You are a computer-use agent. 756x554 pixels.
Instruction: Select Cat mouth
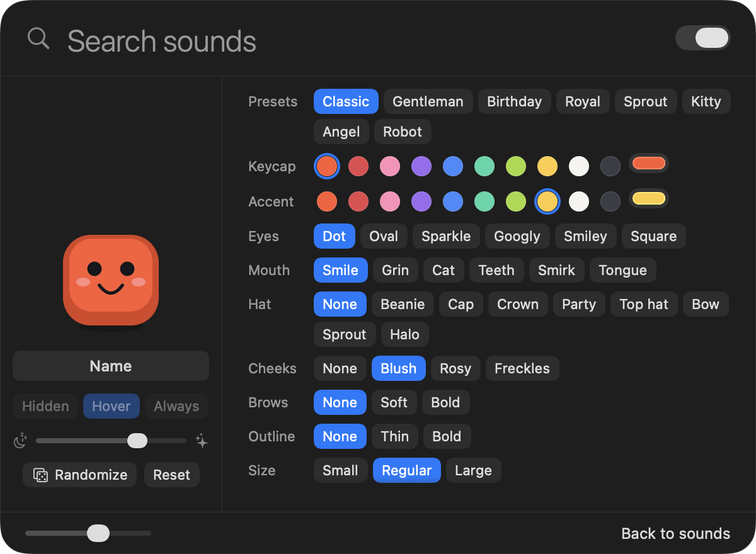click(444, 270)
